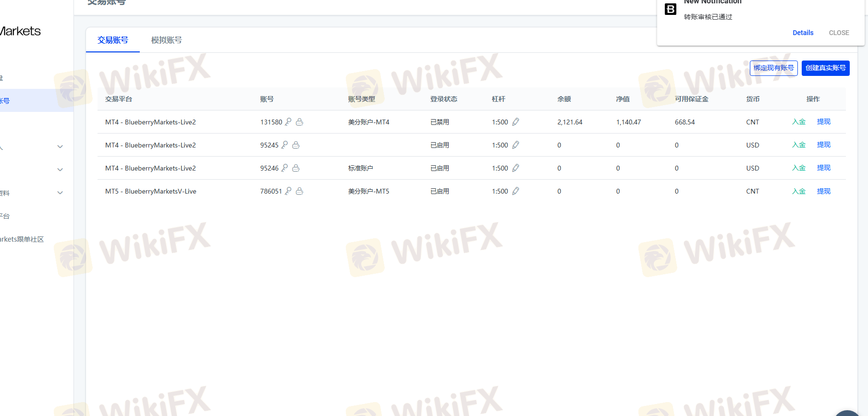
Task: Click 可用保证金 column header
Action: point(692,99)
